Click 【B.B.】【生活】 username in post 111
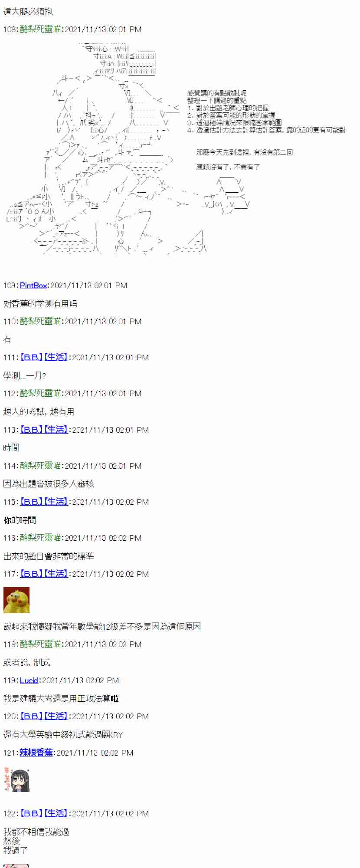 [x=44, y=357]
